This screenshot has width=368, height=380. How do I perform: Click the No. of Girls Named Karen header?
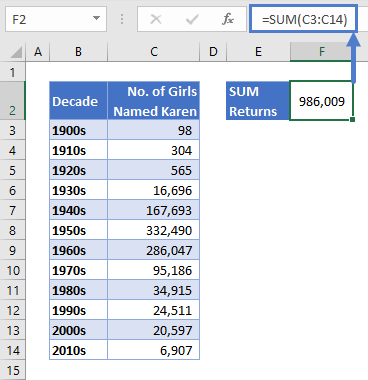154,101
